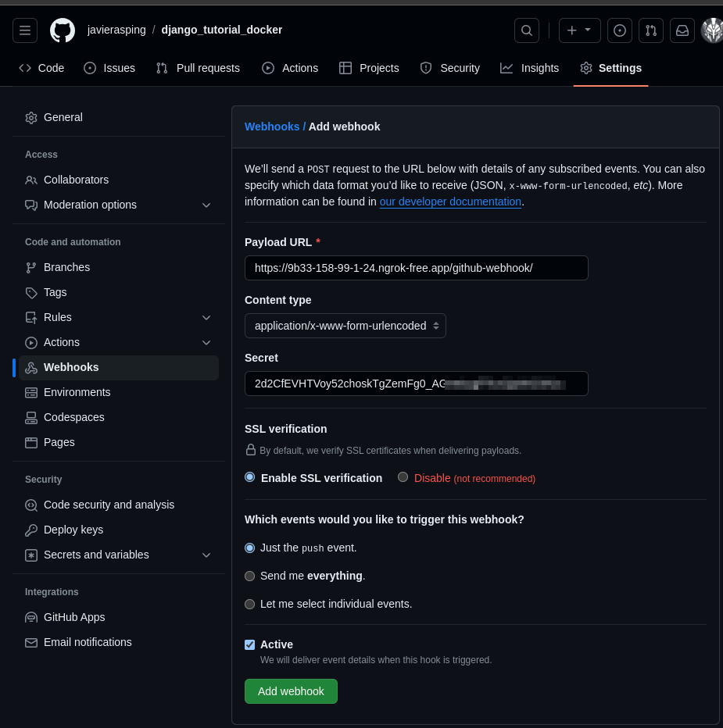Open the Actions repository tab
The width and height of the screenshot is (723, 728).
click(290, 68)
